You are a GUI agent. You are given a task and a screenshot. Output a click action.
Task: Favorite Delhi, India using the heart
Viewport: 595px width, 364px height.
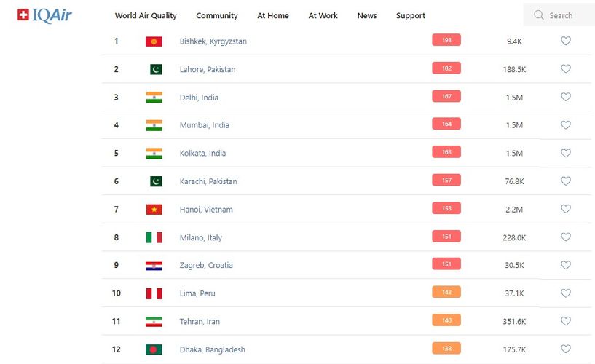click(x=565, y=98)
